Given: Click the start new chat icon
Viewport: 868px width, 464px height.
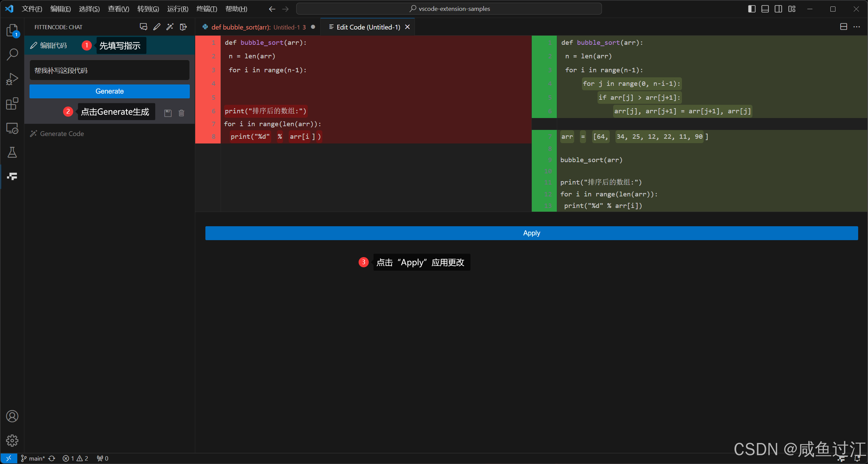Looking at the screenshot, I should [x=143, y=27].
